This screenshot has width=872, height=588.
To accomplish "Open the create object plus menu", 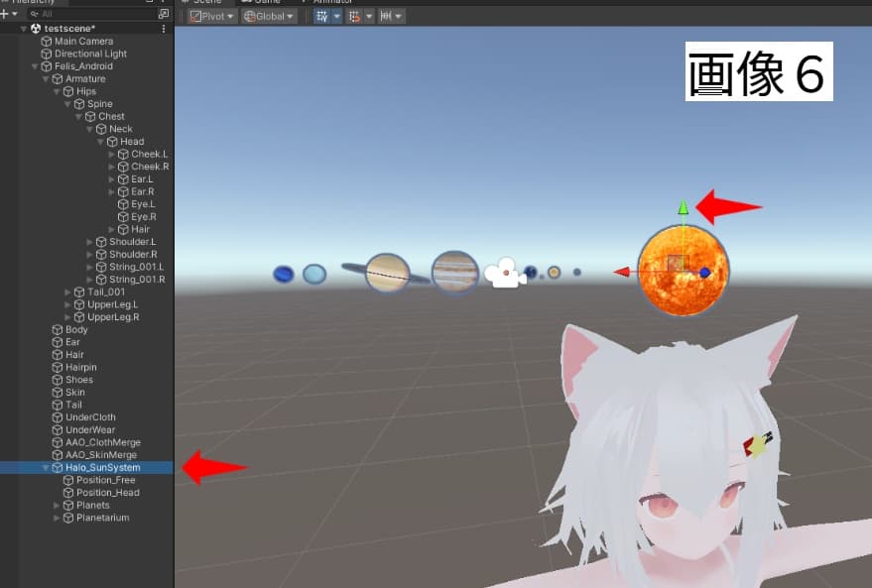I will (4, 14).
